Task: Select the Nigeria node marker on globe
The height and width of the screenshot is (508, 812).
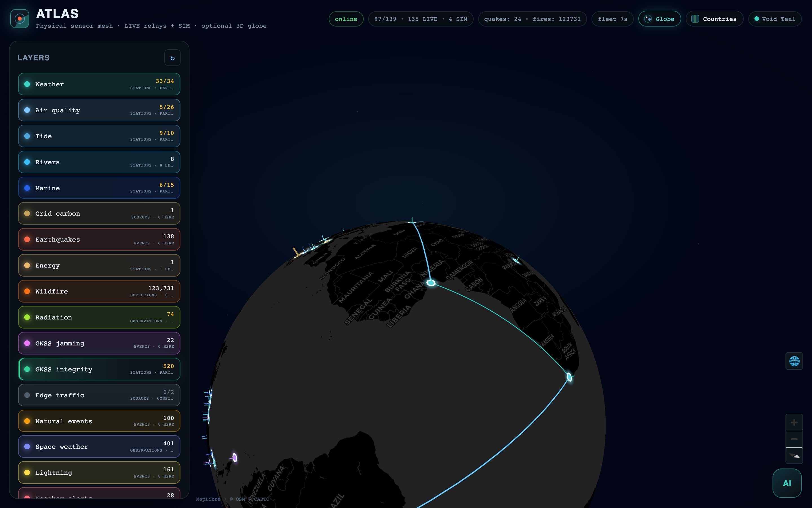Action: (x=431, y=283)
